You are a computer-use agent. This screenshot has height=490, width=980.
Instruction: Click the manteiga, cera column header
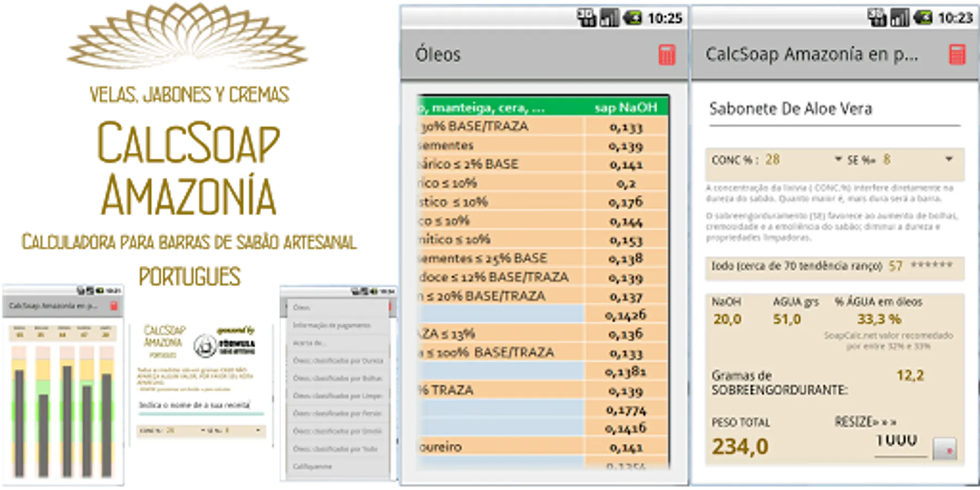click(501, 107)
